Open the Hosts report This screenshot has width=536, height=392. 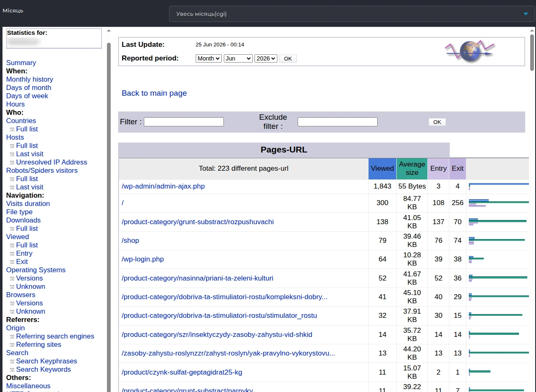click(15, 137)
